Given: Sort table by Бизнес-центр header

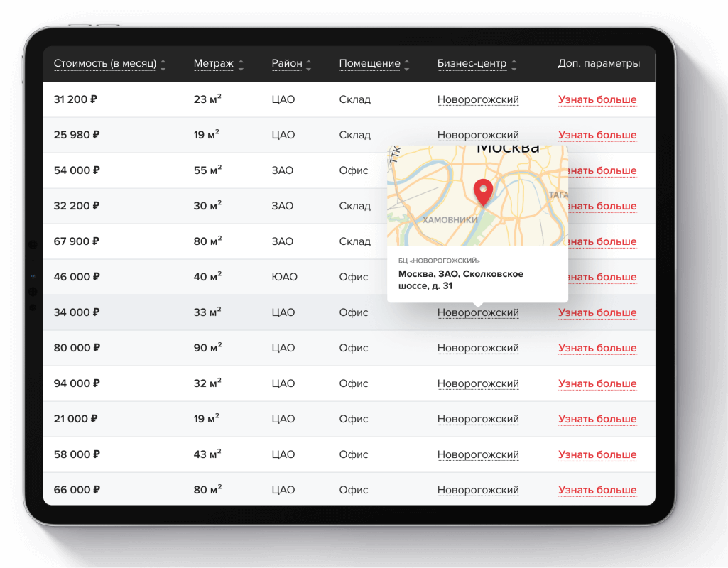Looking at the screenshot, I should pos(472,63).
